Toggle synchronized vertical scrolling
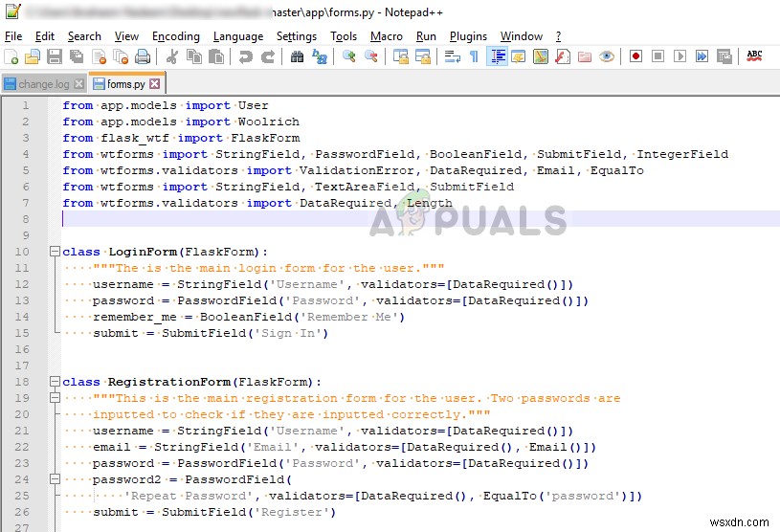The width and height of the screenshot is (780, 532). pos(400,56)
